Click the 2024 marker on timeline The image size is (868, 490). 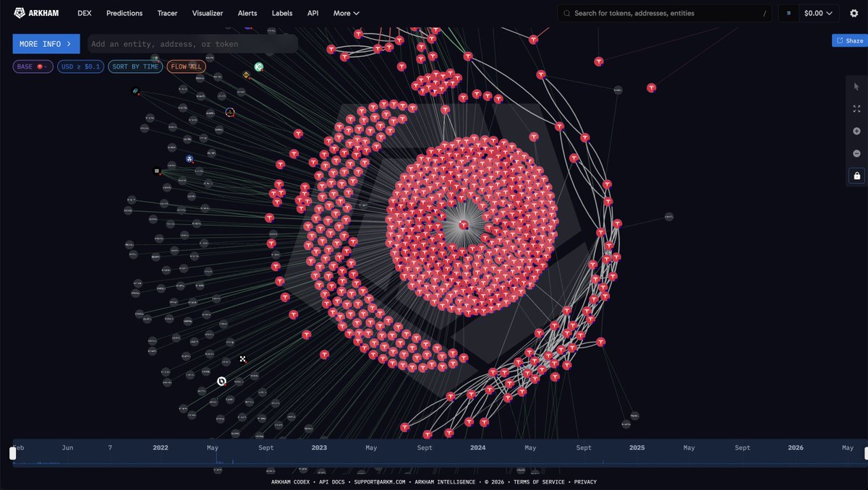click(477, 448)
